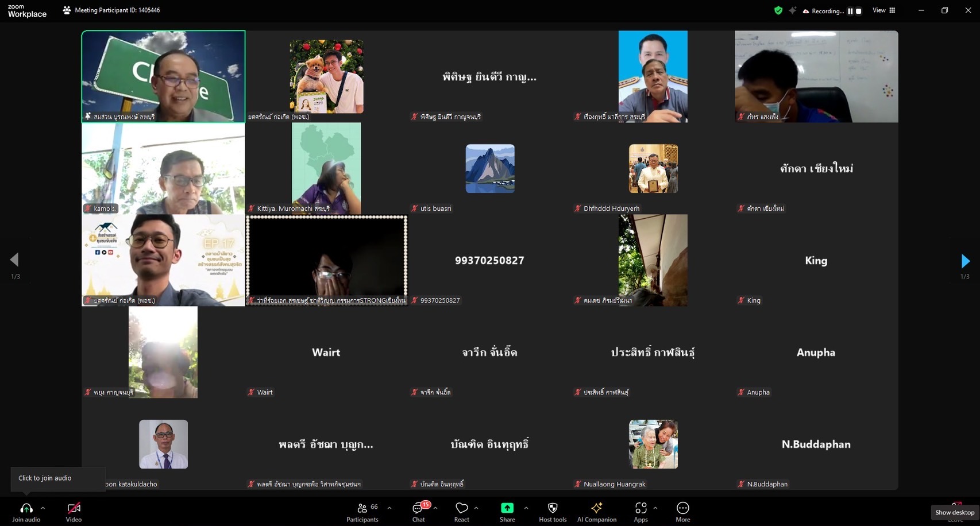This screenshot has width=980, height=526.
Task: Expand the arrow next to Participants
Action: 389,508
